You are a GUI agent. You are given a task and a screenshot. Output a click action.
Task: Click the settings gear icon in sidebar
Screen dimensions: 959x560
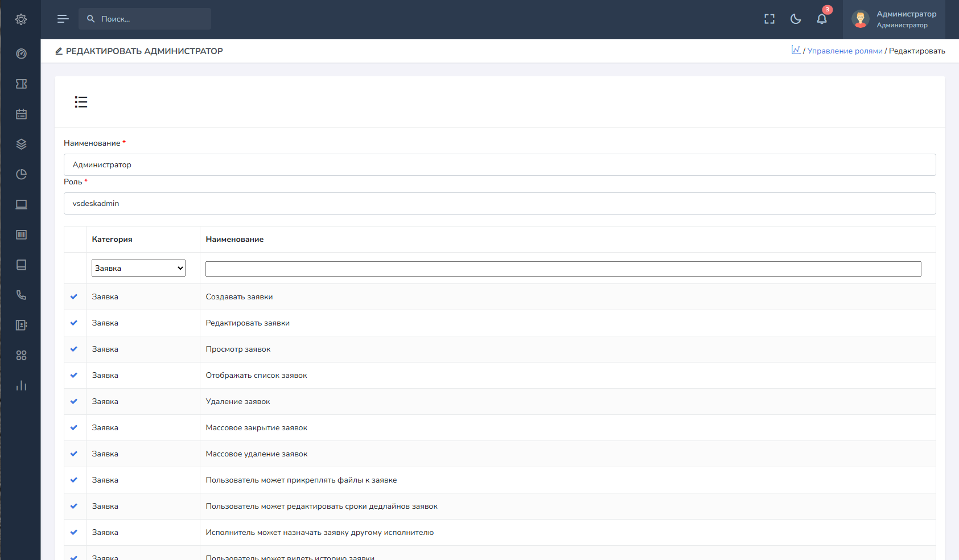[x=21, y=19]
